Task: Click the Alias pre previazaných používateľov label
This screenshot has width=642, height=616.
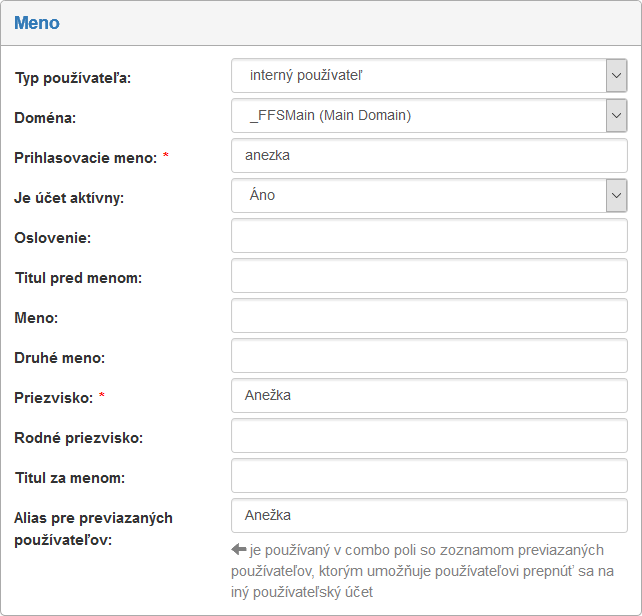Action: point(92,528)
